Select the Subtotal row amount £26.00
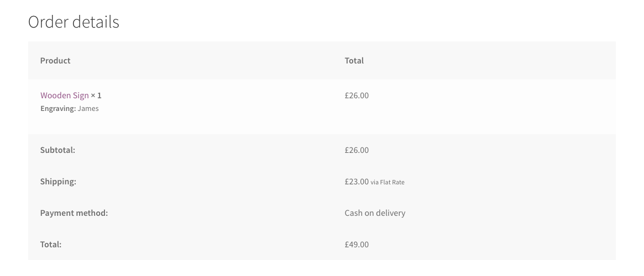 [x=357, y=150]
